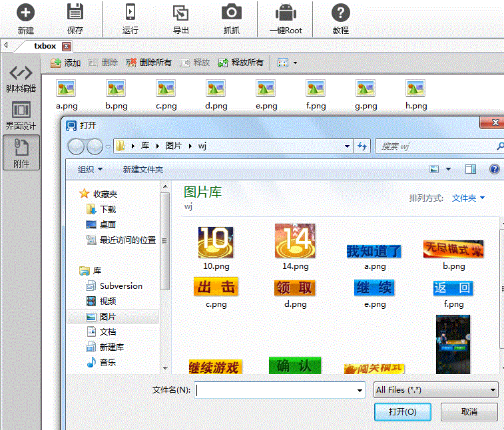Click the 文件名 filename input field
This screenshot has width=504, height=430.
(x=280, y=390)
